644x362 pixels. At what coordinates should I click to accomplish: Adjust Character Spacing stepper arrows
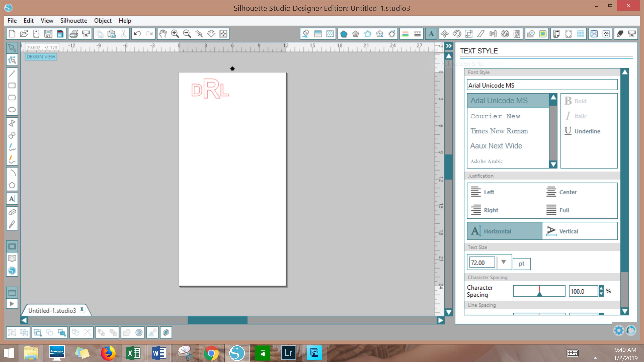pyautogui.click(x=601, y=291)
